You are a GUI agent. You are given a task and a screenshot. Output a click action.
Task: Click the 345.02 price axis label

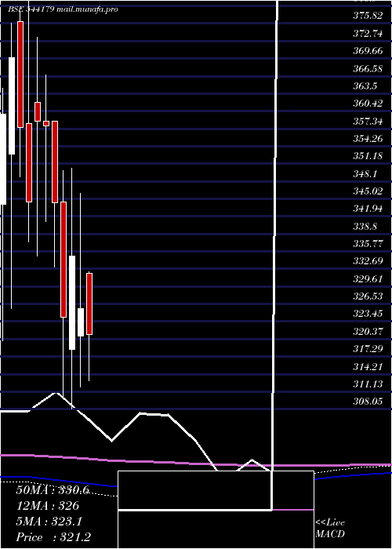point(368,191)
